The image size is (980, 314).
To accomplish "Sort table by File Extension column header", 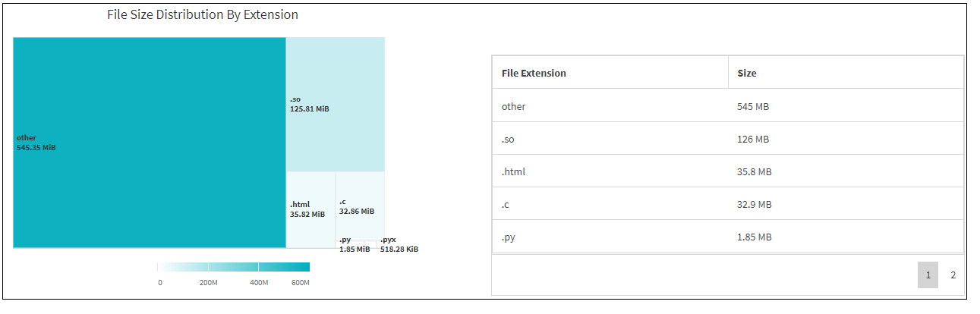I will point(534,73).
